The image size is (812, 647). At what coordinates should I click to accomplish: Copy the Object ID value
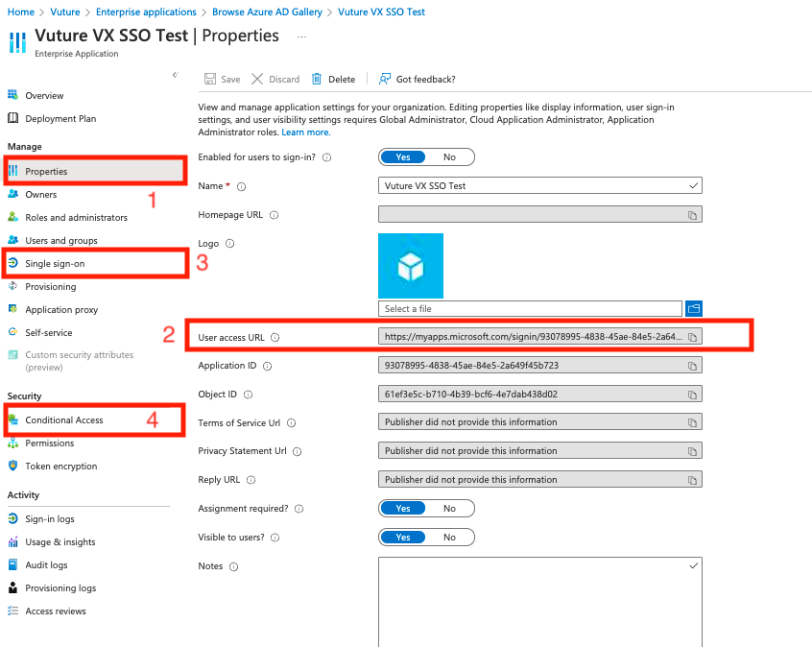pyautogui.click(x=692, y=395)
